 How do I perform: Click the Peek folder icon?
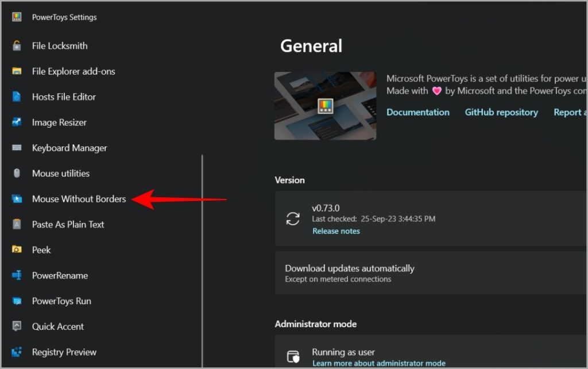point(17,249)
